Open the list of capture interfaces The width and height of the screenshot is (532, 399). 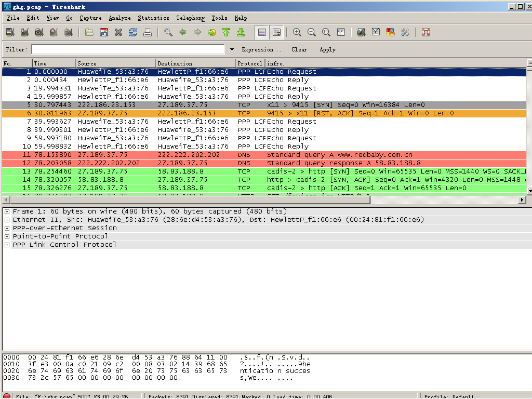(10, 32)
